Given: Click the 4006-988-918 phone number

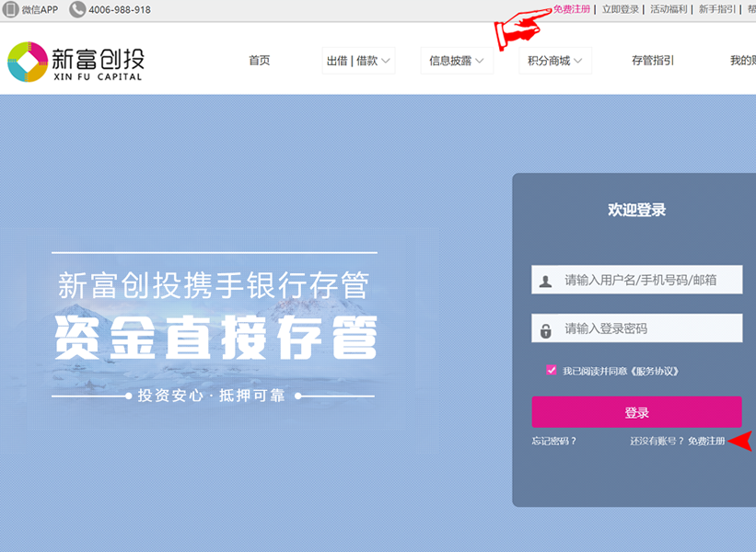Looking at the screenshot, I should pyautogui.click(x=120, y=9).
